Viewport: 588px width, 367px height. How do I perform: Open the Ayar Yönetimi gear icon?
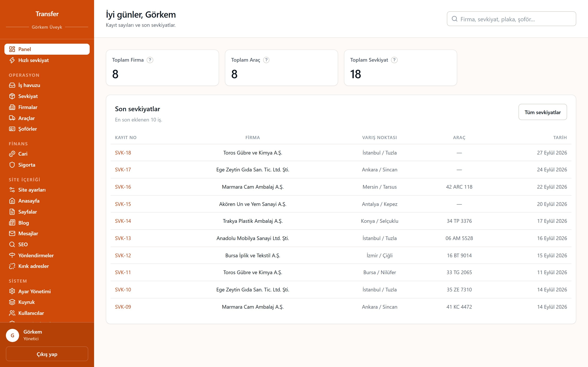pyautogui.click(x=12, y=291)
